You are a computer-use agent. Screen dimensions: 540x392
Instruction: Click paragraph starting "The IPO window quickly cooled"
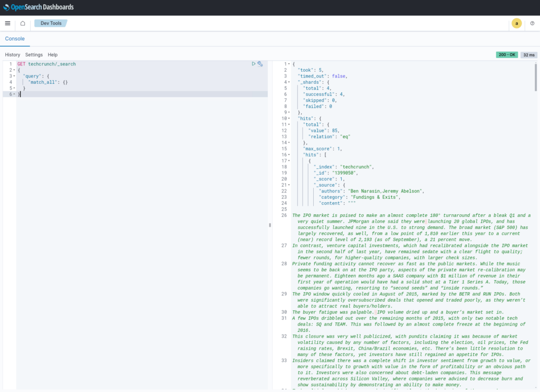(x=409, y=300)
